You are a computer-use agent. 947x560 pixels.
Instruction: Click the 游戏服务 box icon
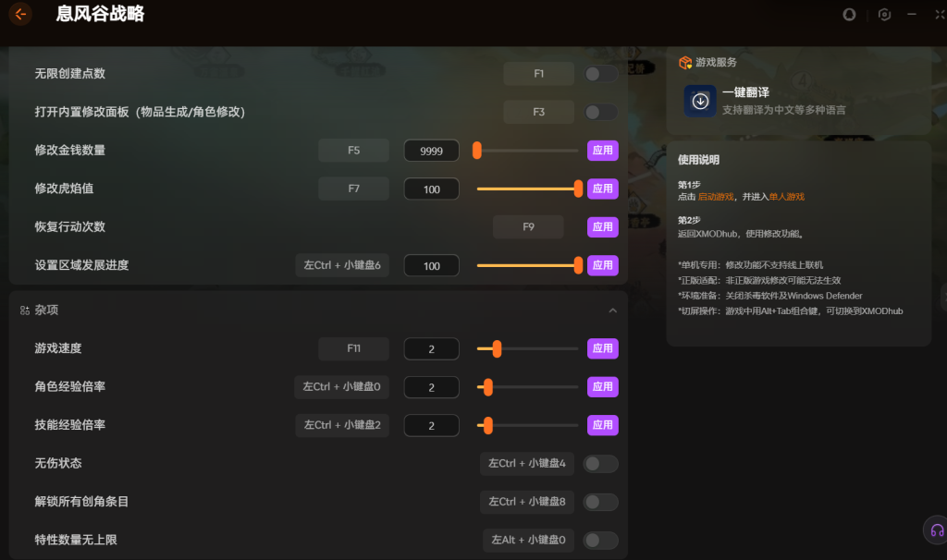(685, 63)
